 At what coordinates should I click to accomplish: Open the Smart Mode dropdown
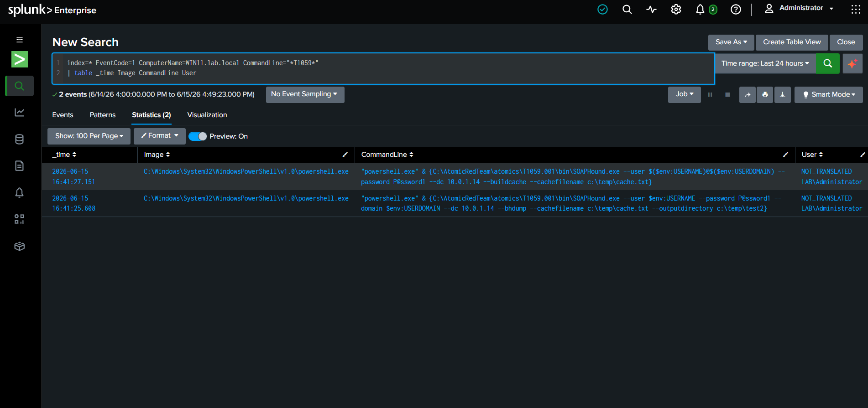pos(828,94)
